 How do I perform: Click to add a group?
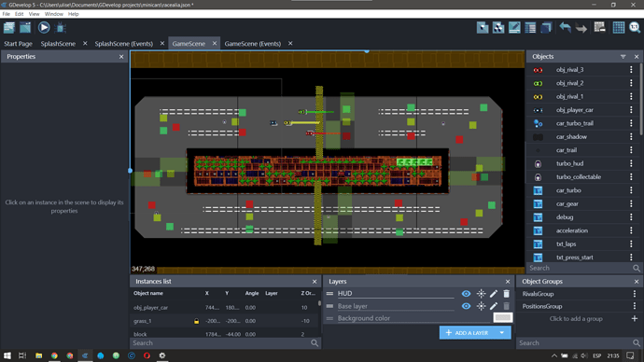[x=576, y=318]
